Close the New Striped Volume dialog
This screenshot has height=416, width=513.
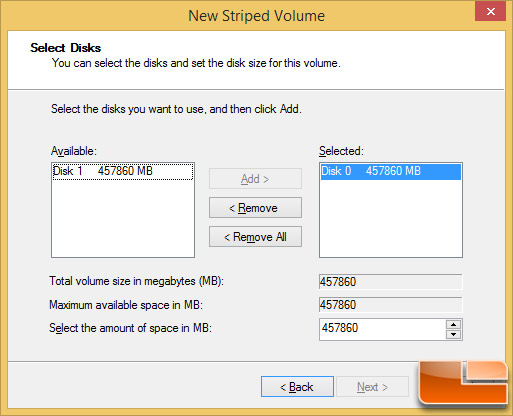tap(490, 12)
